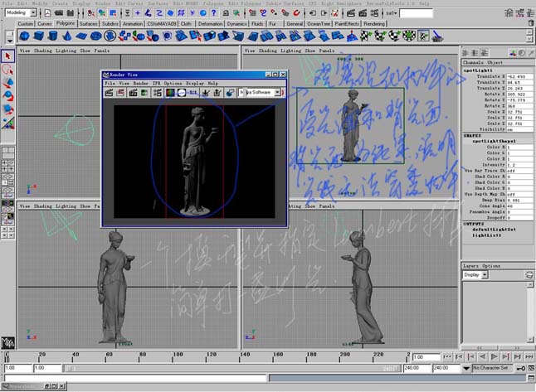Viewport: 536px width, 392px height.
Task: Open Options menu in Layers panel
Action: point(491,266)
